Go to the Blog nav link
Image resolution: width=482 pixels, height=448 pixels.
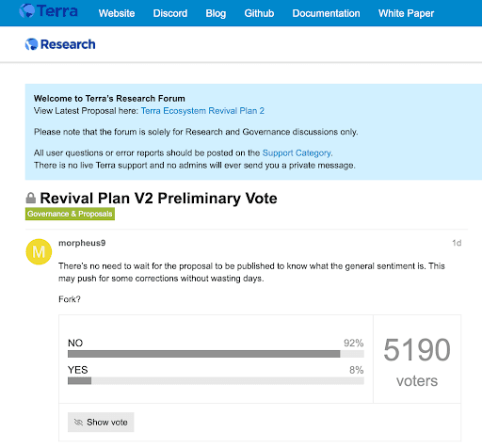point(216,13)
